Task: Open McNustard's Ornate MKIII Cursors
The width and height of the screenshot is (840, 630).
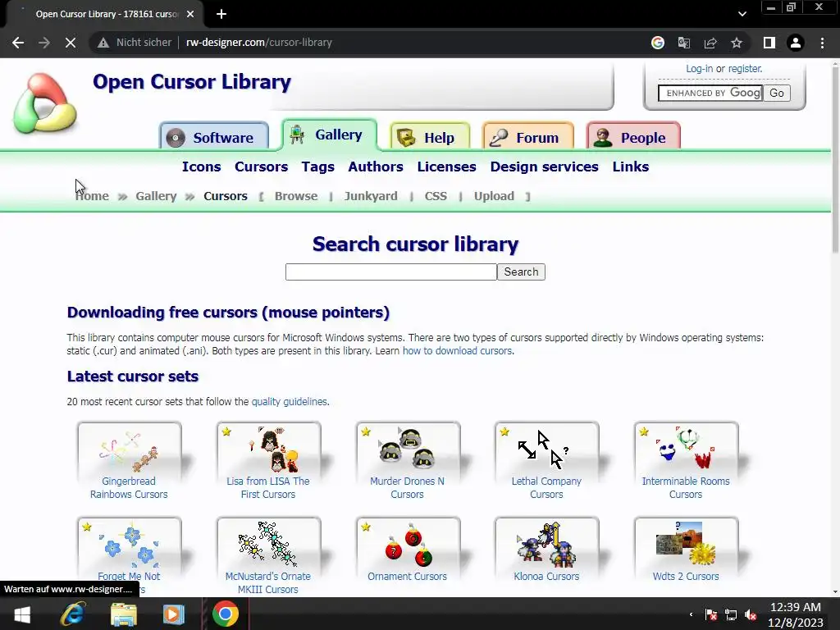Action: 268,556
